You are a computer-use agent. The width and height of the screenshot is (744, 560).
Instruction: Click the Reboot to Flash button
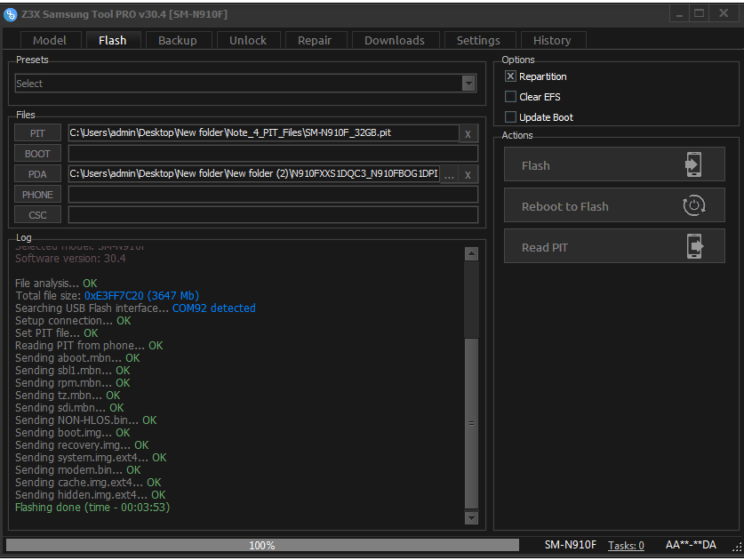click(614, 205)
